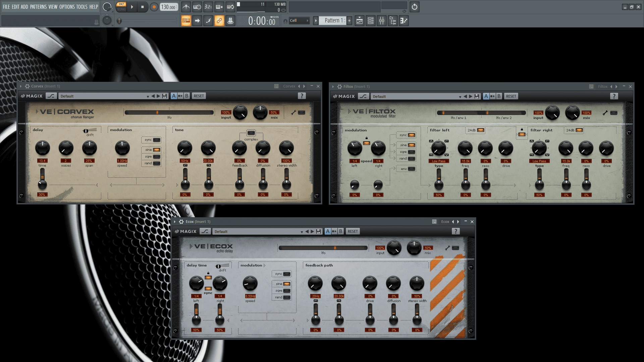This screenshot has height=362, width=644.
Task: Open the mixer view icon
Action: 382,21
